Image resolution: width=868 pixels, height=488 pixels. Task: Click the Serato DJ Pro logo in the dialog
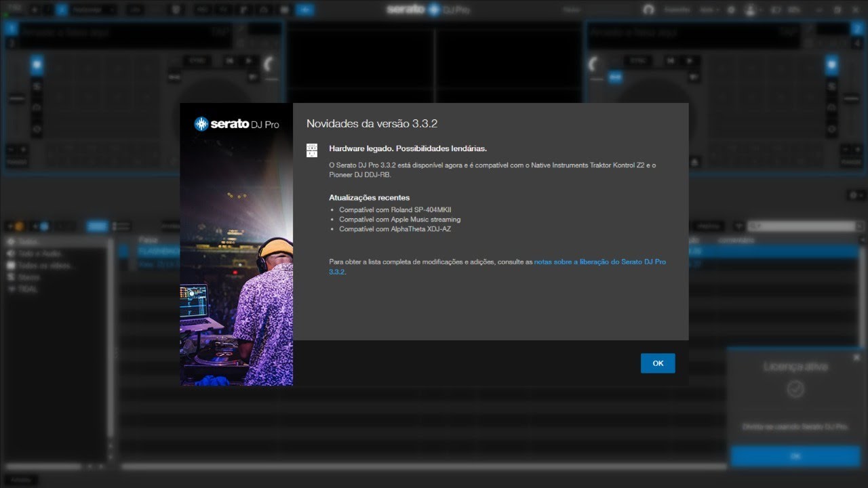pyautogui.click(x=237, y=124)
